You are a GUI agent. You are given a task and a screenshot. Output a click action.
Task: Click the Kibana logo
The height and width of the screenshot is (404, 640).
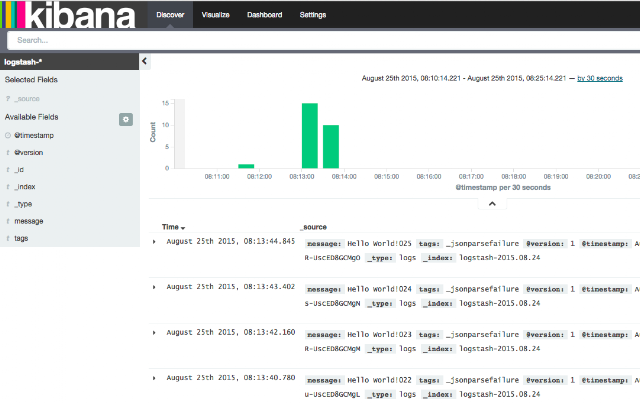(x=68, y=15)
